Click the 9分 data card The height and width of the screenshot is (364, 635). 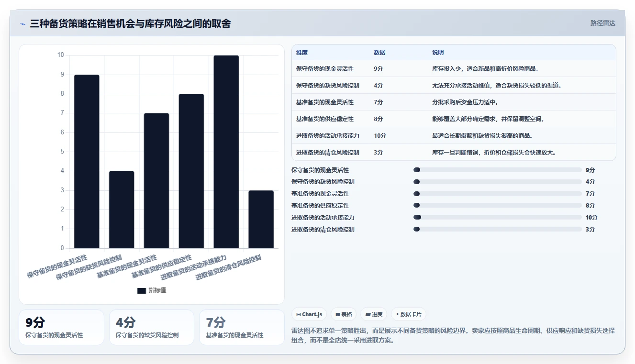point(61,328)
